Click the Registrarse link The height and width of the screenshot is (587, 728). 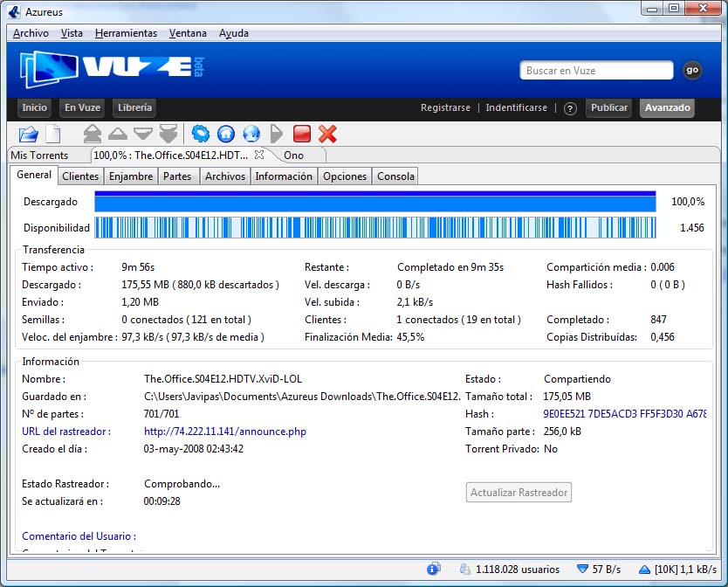point(445,108)
